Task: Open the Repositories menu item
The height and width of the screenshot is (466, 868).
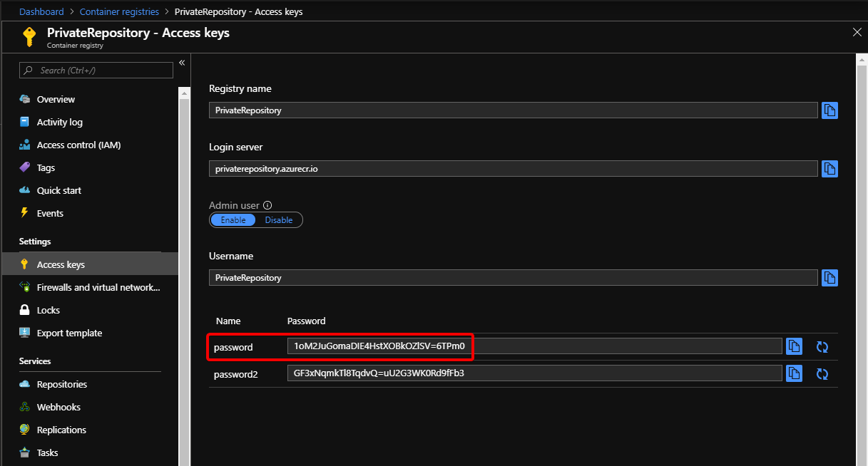Action: tap(61, 385)
